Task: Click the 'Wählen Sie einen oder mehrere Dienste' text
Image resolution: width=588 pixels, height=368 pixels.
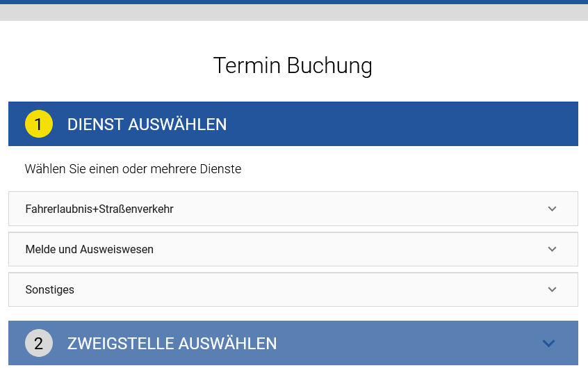Action: pos(133,169)
